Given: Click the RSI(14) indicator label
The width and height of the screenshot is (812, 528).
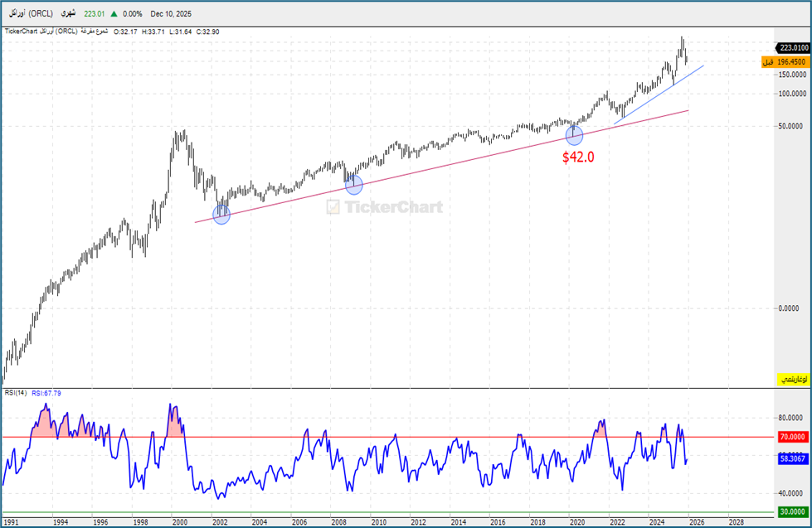Looking at the screenshot, I should [x=16, y=393].
